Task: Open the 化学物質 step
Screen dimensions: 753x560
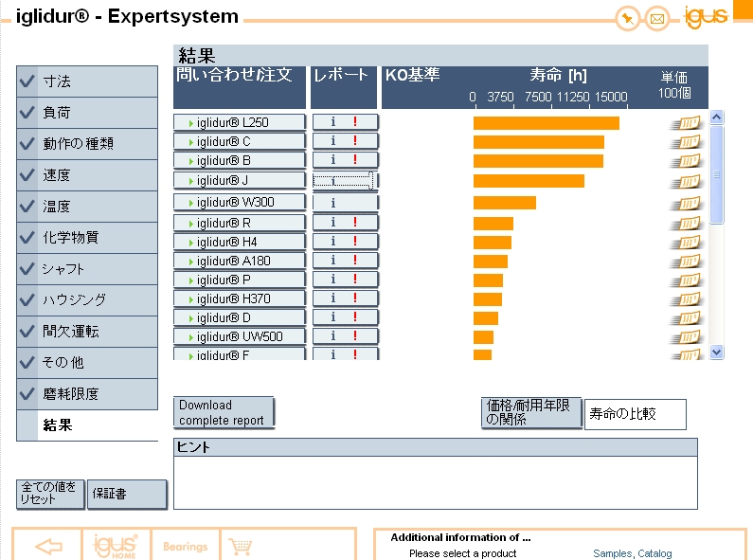Action: 87,238
